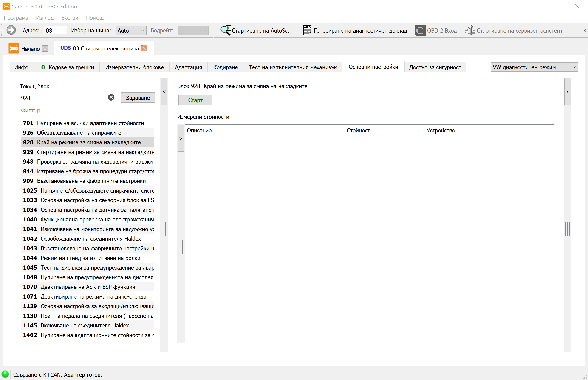The width and height of the screenshot is (588, 380).
Task: Click the Филтър search field
Action: click(x=88, y=110)
